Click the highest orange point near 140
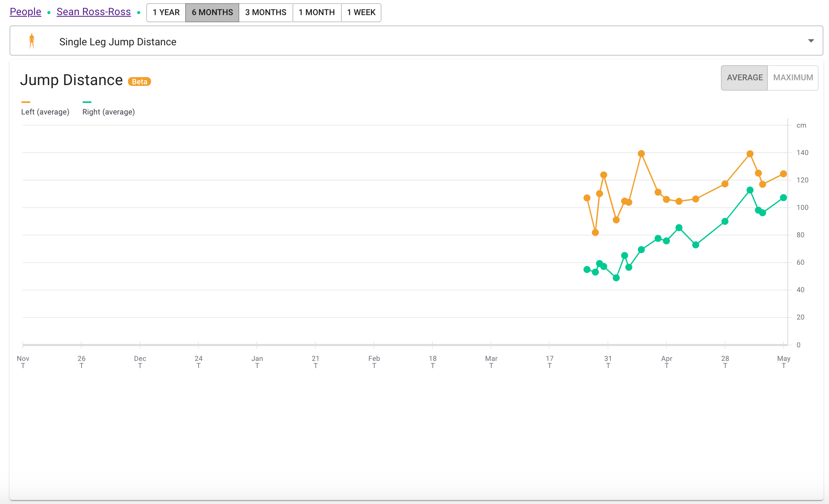Viewport: 829px width, 504px height. pyautogui.click(x=641, y=153)
